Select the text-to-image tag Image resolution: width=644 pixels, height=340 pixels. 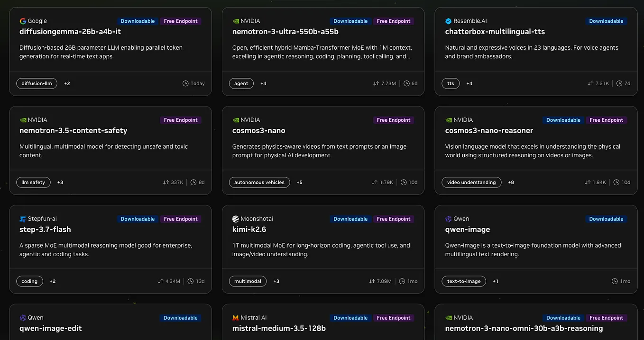point(464,281)
